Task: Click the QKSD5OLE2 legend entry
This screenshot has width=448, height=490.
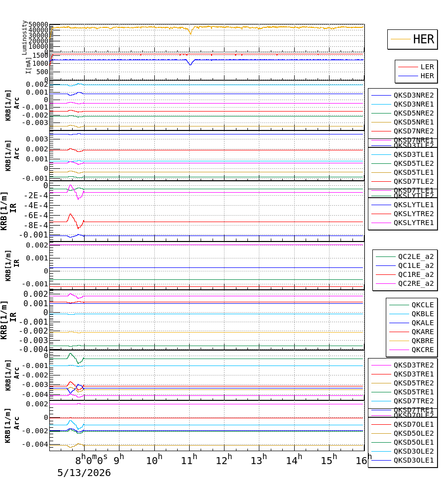Action: [x=402, y=434]
